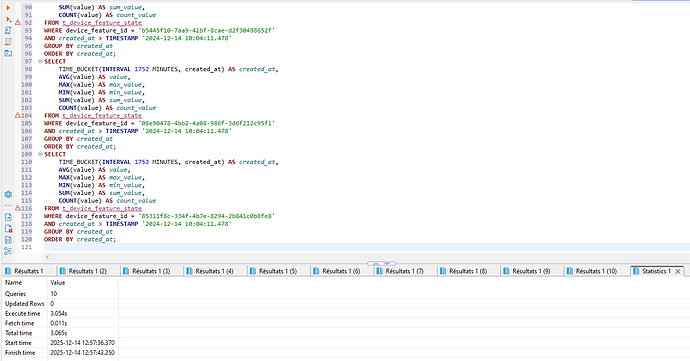Image resolution: width=690 pixels, height=361 pixels.
Task: Close the Statistics 1 tab
Action: pos(678,272)
